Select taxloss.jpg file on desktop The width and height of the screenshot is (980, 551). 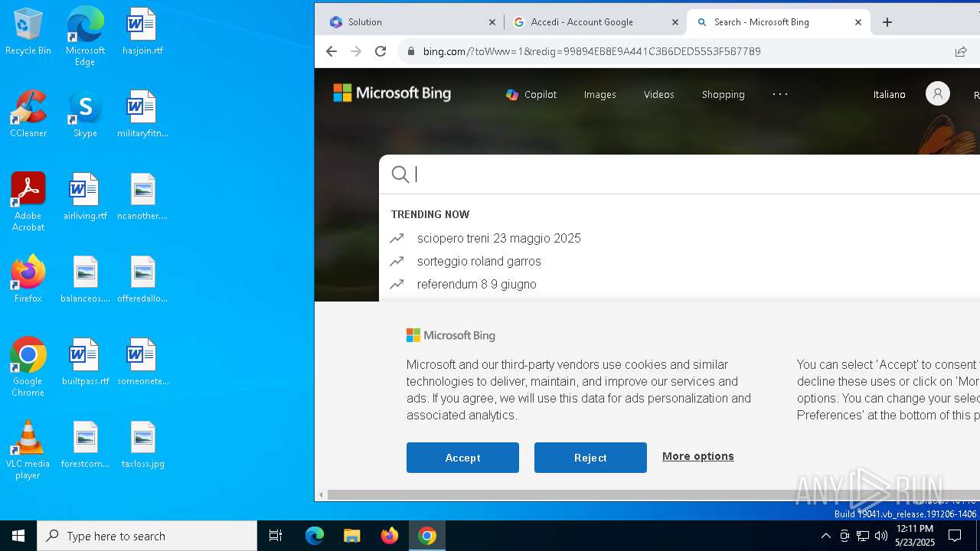tap(142, 445)
